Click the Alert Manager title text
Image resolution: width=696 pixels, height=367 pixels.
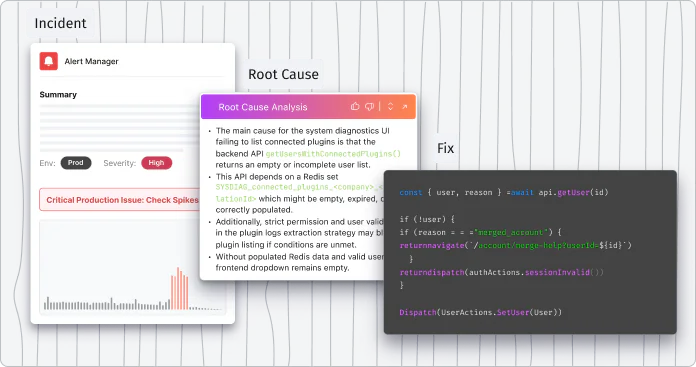pyautogui.click(x=91, y=61)
